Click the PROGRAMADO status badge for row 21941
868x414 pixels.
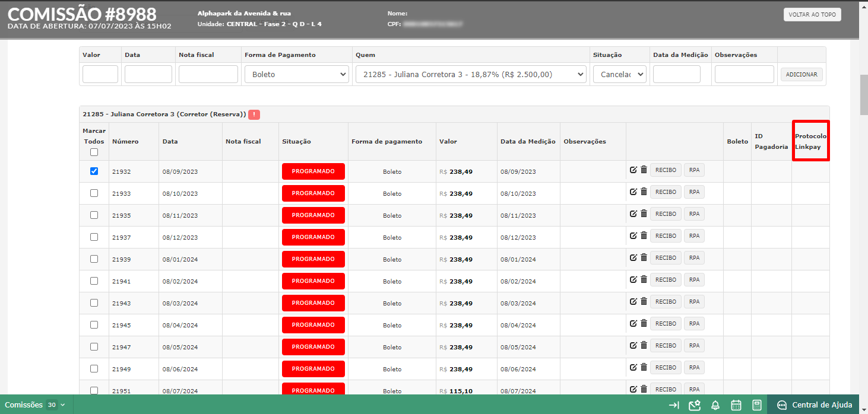pos(313,281)
